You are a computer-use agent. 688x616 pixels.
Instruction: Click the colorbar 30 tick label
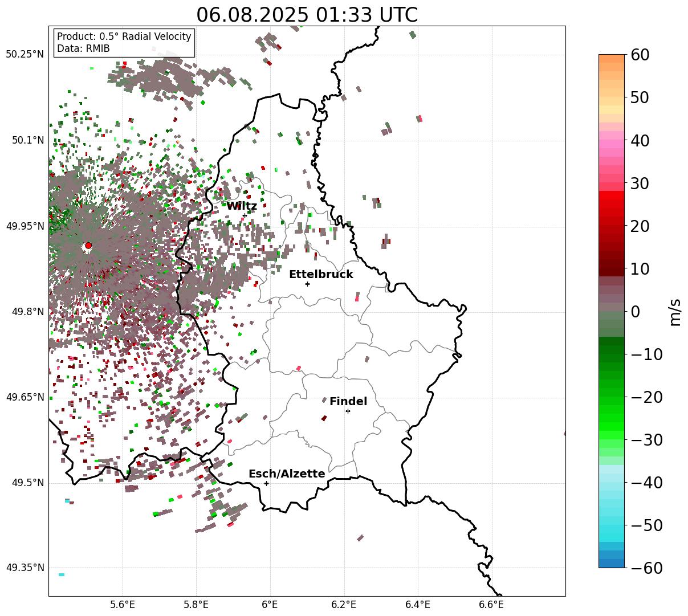pyautogui.click(x=639, y=183)
